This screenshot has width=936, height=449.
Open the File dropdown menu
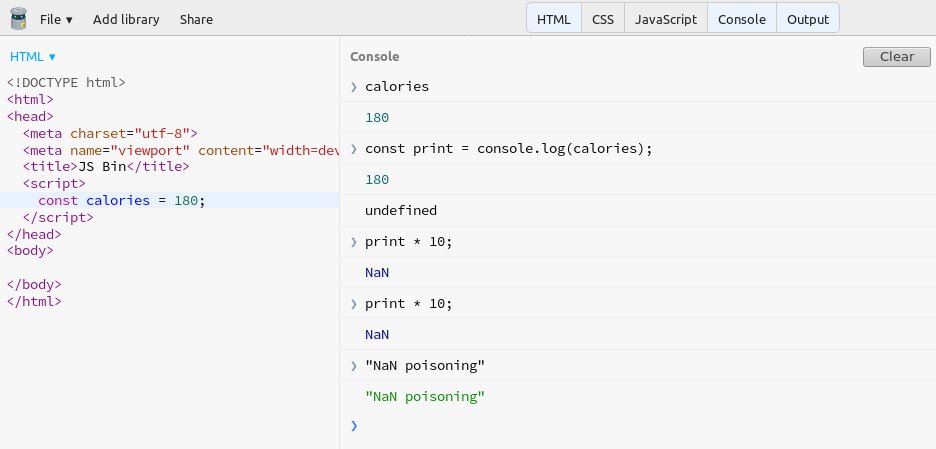56,19
